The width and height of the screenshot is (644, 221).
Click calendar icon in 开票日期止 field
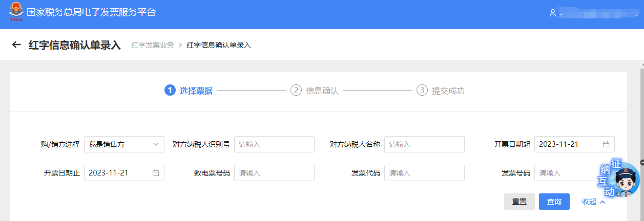[x=156, y=173]
